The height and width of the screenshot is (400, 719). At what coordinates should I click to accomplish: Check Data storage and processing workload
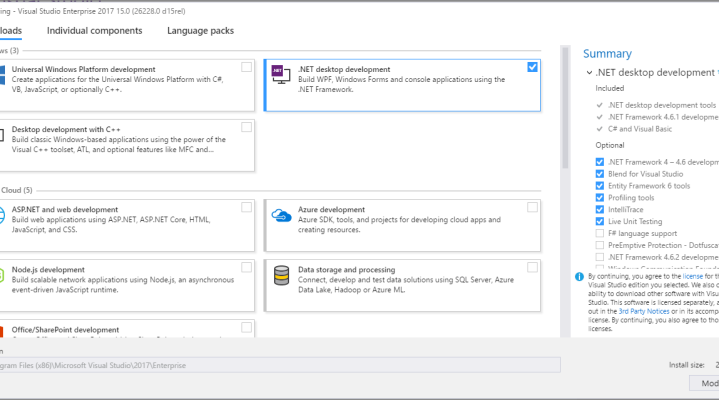click(x=532, y=267)
